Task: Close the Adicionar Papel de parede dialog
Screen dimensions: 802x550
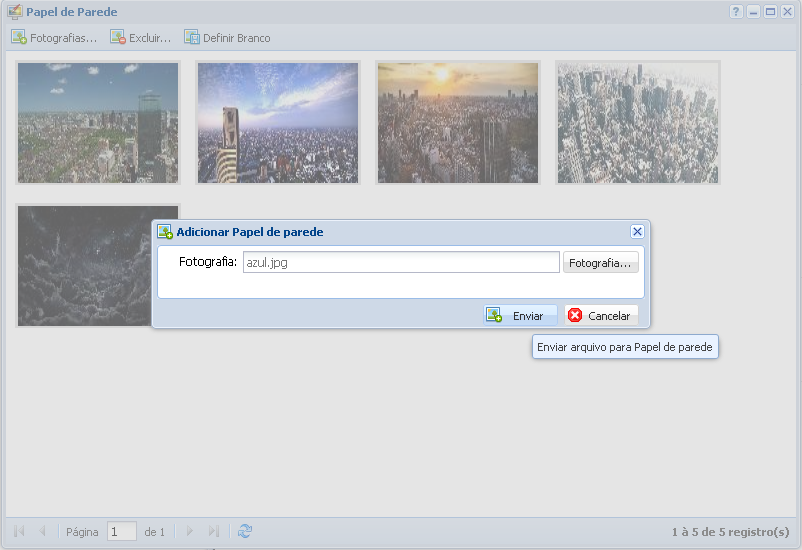Action: click(x=637, y=231)
